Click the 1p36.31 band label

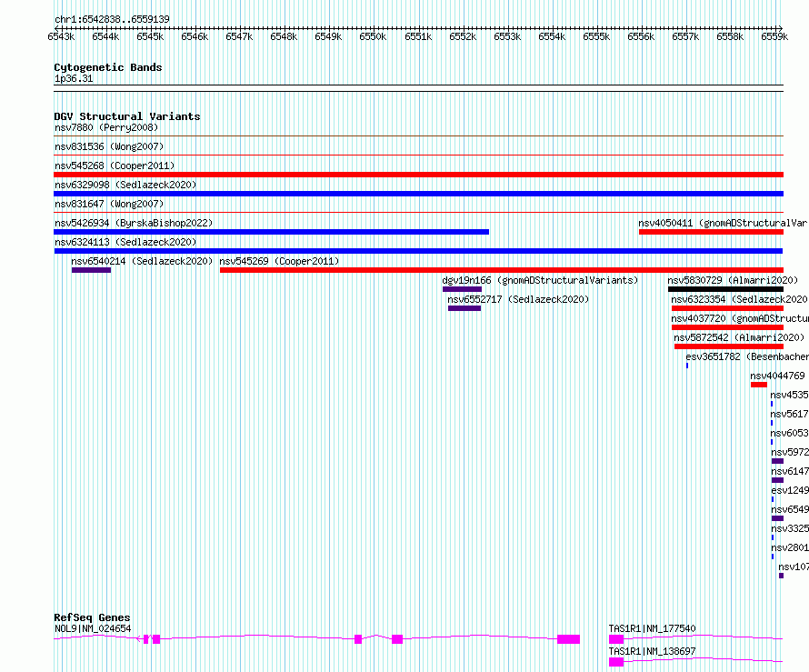tap(74, 78)
